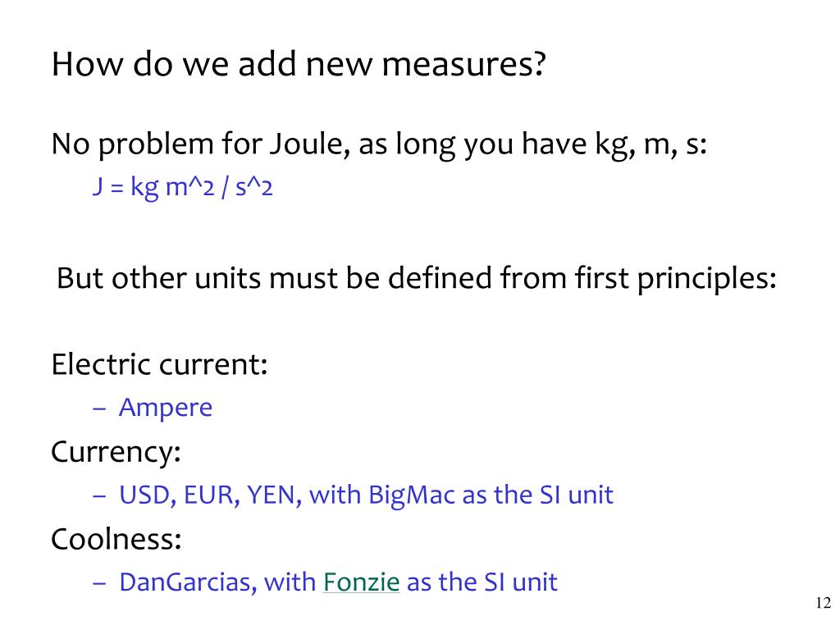
Task: Open the Fonzie hyperlink
Action: pos(361,582)
